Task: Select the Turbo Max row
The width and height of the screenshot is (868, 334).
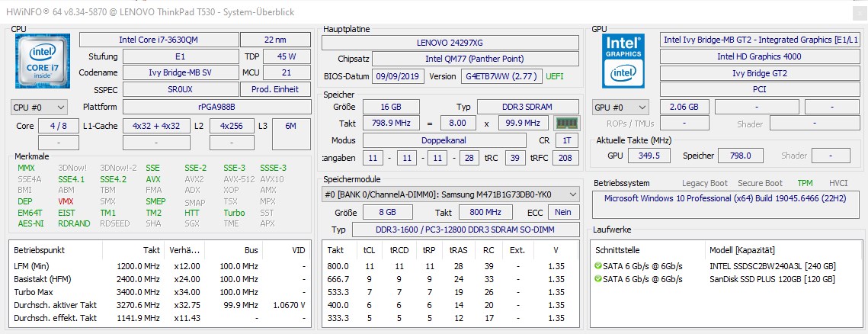Action: (x=159, y=292)
